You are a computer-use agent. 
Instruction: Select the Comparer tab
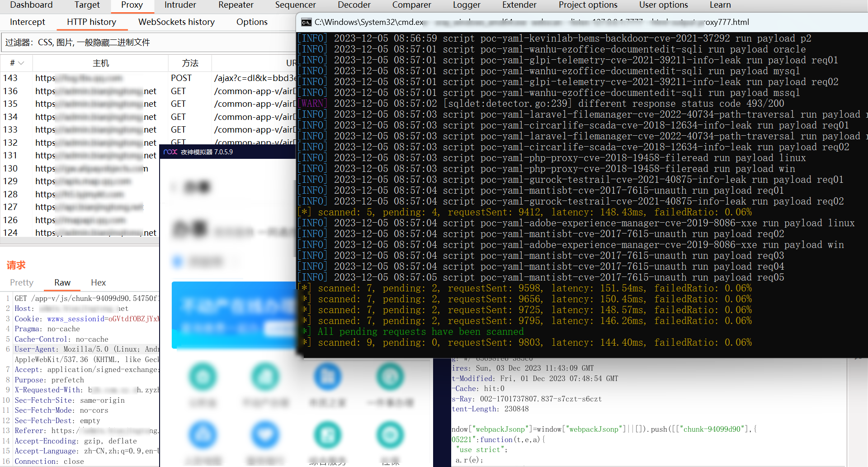pyautogui.click(x=411, y=5)
